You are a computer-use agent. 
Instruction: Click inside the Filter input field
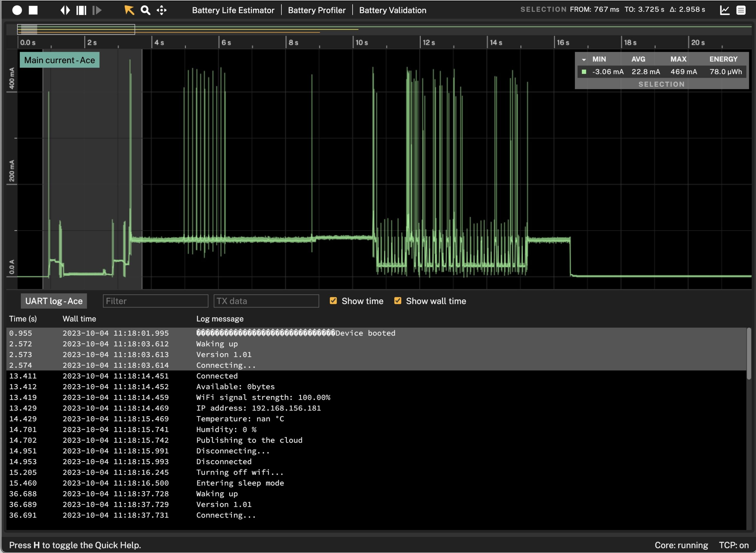coord(155,301)
